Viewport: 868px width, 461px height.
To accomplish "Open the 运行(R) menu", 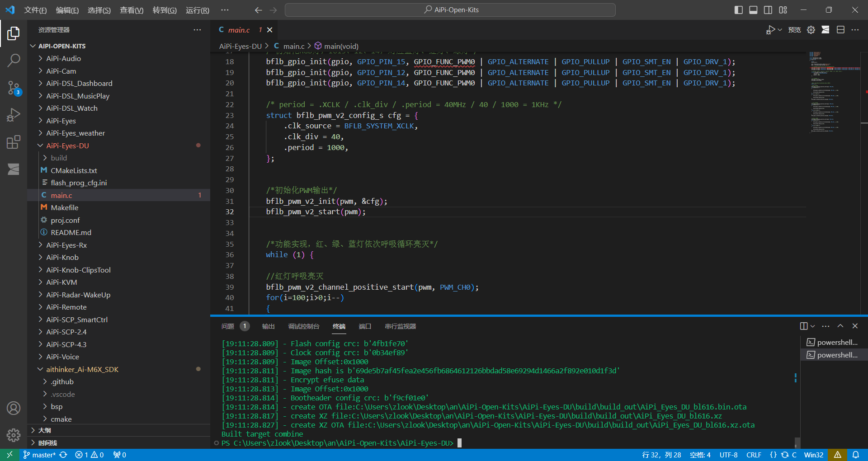I will click(x=198, y=10).
